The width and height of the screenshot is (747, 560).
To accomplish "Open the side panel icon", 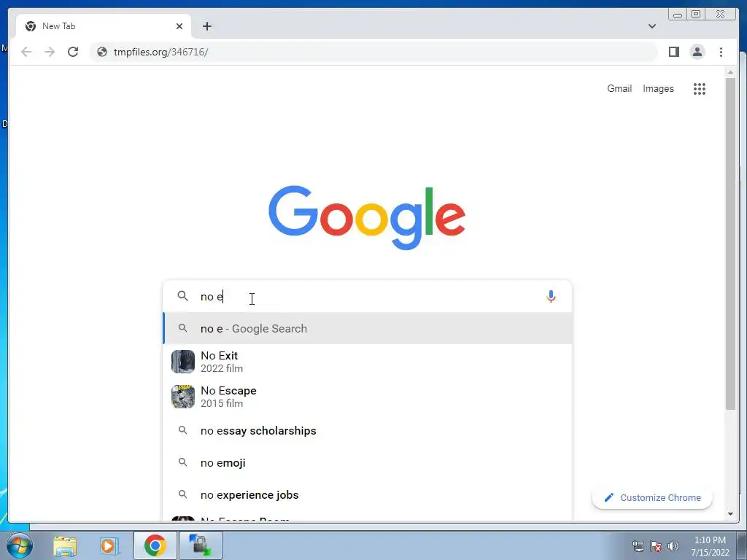I will point(673,52).
